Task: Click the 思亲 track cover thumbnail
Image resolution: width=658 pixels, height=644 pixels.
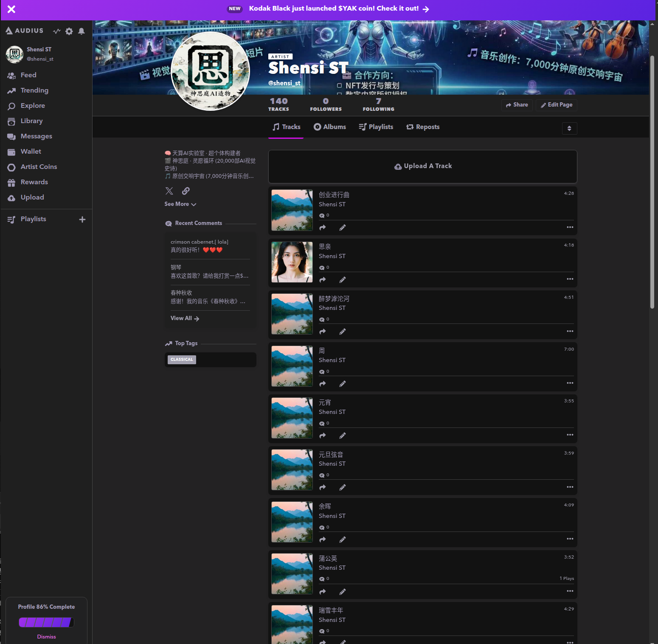Action: tap(292, 262)
